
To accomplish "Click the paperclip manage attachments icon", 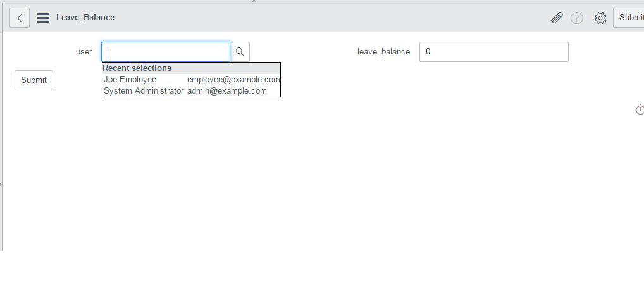I will (x=557, y=18).
